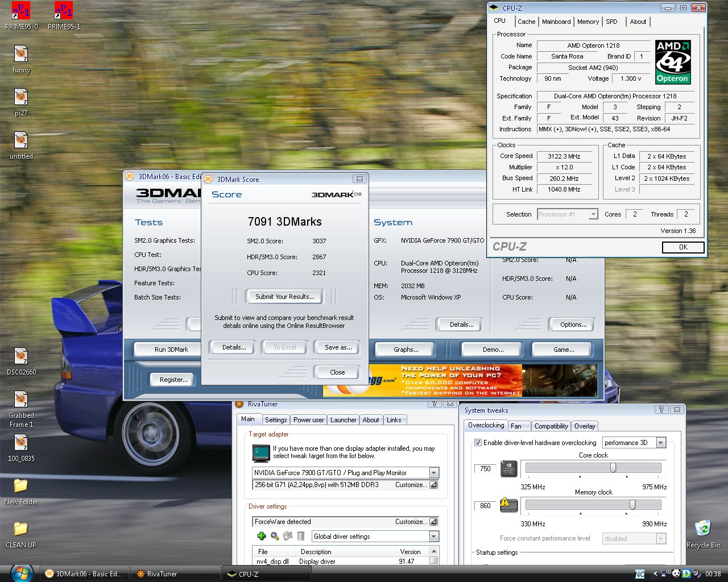Click the memory chip warning icon beside Memory clock
The height and width of the screenshot is (582, 728).
pos(508,505)
